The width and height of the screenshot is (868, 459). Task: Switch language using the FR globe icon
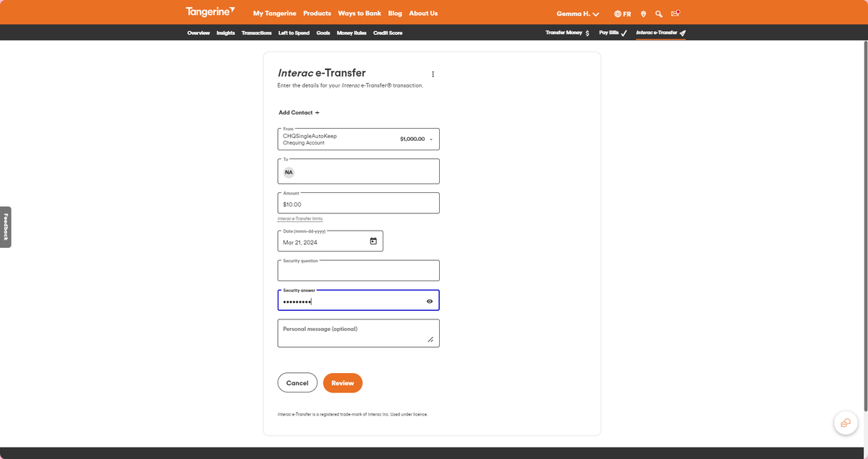tap(621, 13)
